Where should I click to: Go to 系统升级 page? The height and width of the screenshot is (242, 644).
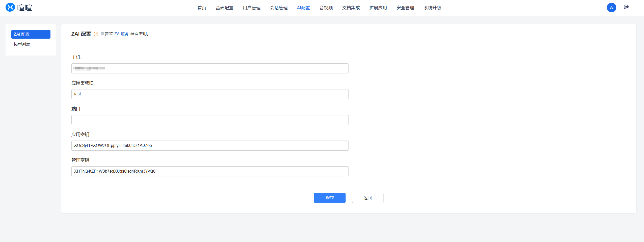[432, 8]
